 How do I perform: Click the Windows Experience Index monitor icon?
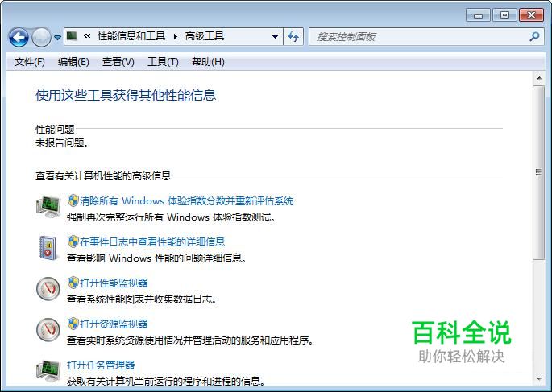click(x=48, y=207)
